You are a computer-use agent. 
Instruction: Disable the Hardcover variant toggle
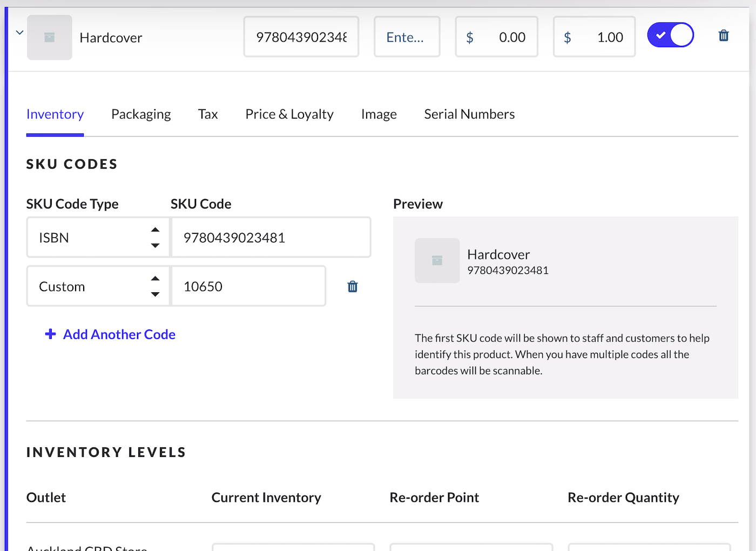(x=670, y=36)
